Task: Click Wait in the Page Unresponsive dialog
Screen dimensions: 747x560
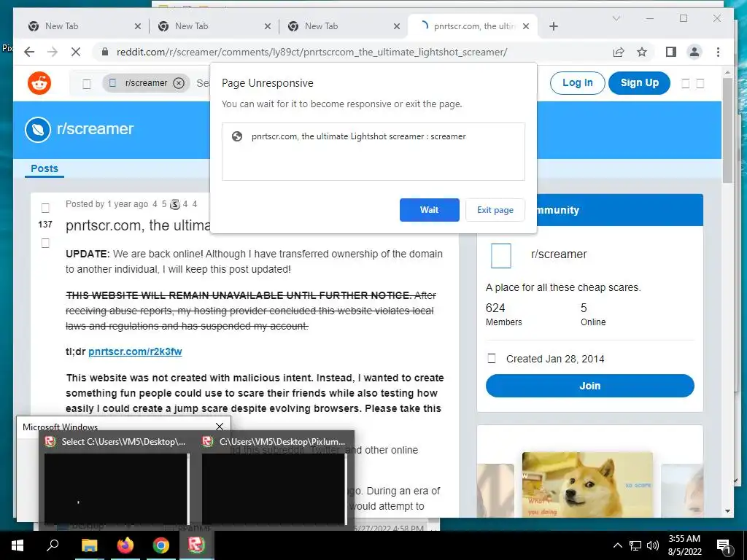Action: pyautogui.click(x=429, y=210)
